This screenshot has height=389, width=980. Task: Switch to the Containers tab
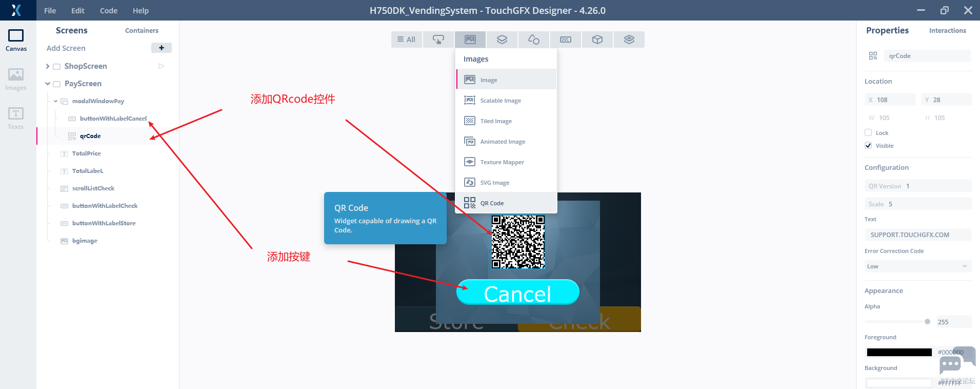(x=142, y=30)
